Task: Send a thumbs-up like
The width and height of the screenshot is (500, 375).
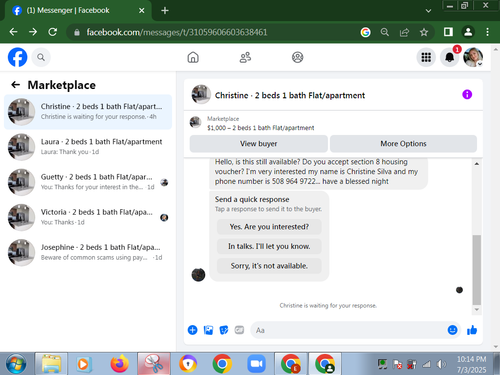Action: (x=472, y=330)
